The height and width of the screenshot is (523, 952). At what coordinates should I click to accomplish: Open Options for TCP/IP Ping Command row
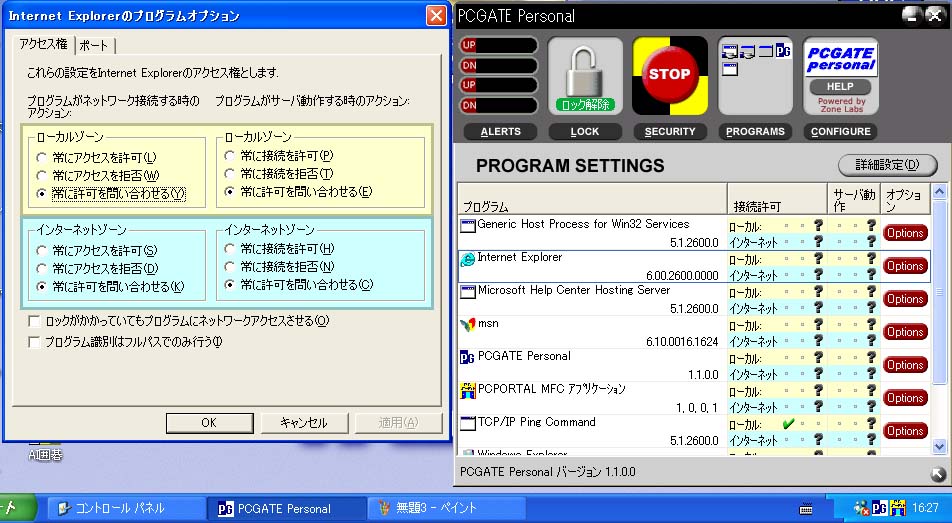coord(905,431)
